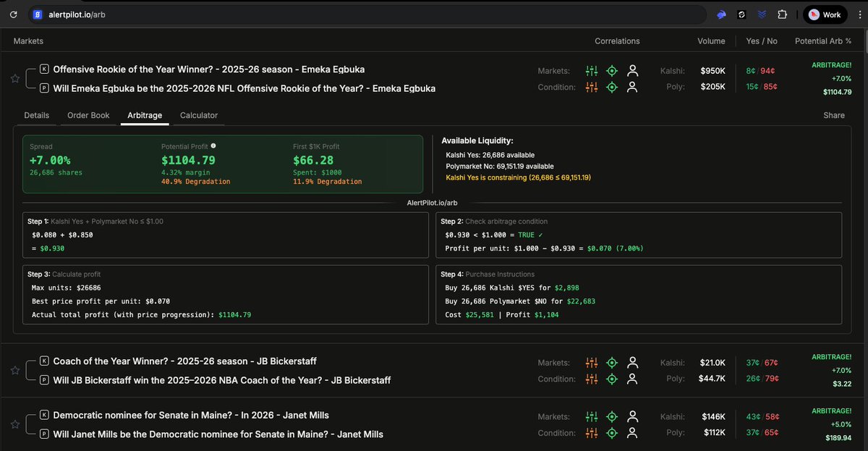
Task: Click the site info icon beside alertpilot.io/arb
Action: [x=38, y=14]
